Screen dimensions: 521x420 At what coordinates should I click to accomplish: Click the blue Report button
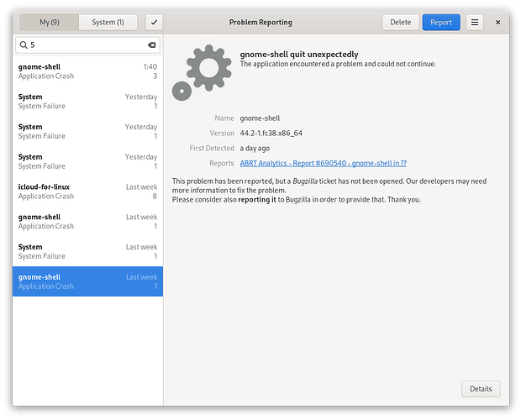(441, 22)
